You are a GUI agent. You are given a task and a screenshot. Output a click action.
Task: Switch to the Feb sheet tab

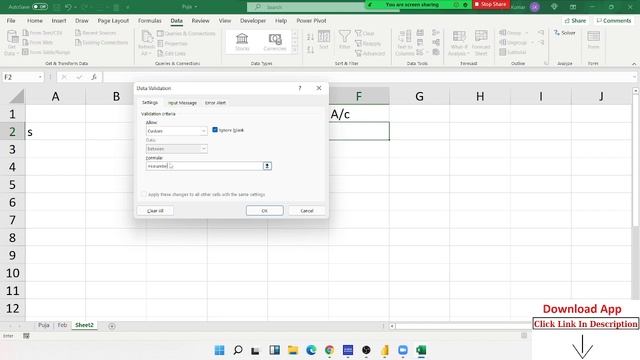[62, 325]
